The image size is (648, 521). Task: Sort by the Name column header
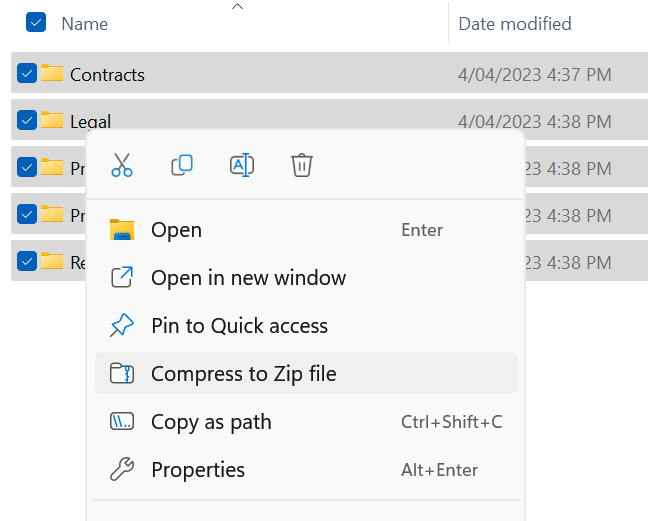coord(85,24)
